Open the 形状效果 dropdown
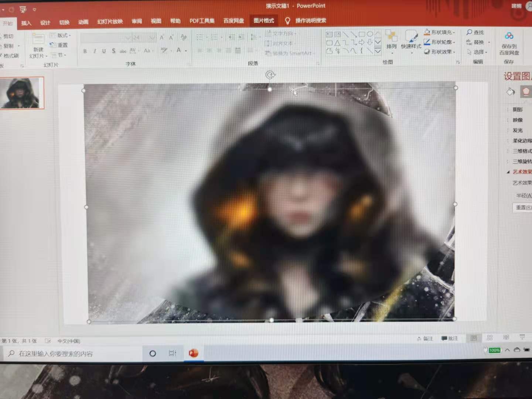Viewport: 532px width, 399px height. click(440, 52)
